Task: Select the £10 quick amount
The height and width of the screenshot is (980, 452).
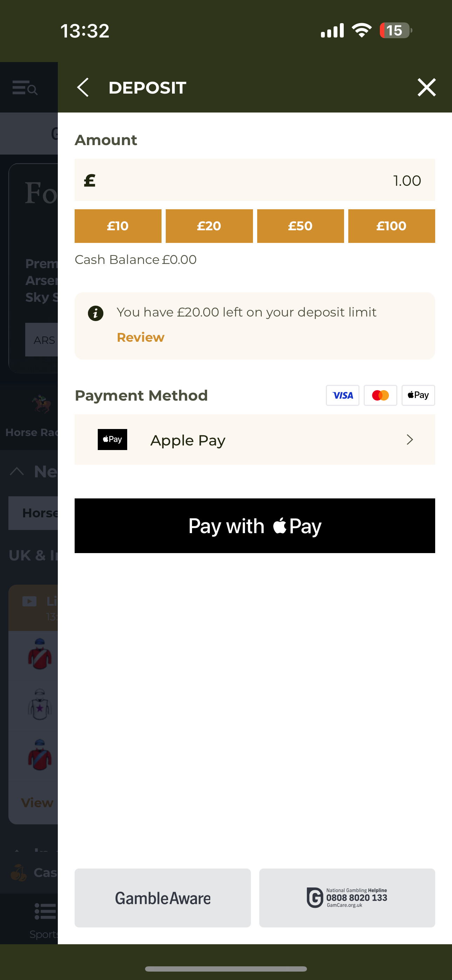Action: [118, 226]
